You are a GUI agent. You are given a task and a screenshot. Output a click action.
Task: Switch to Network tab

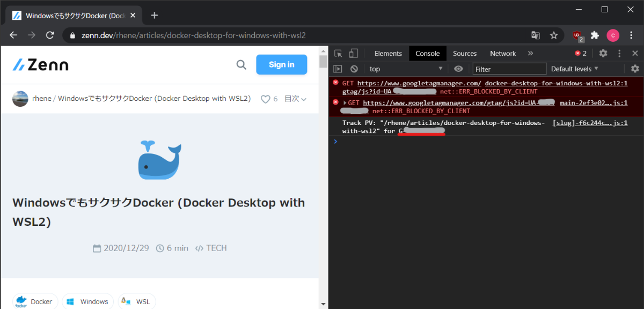pyautogui.click(x=503, y=53)
